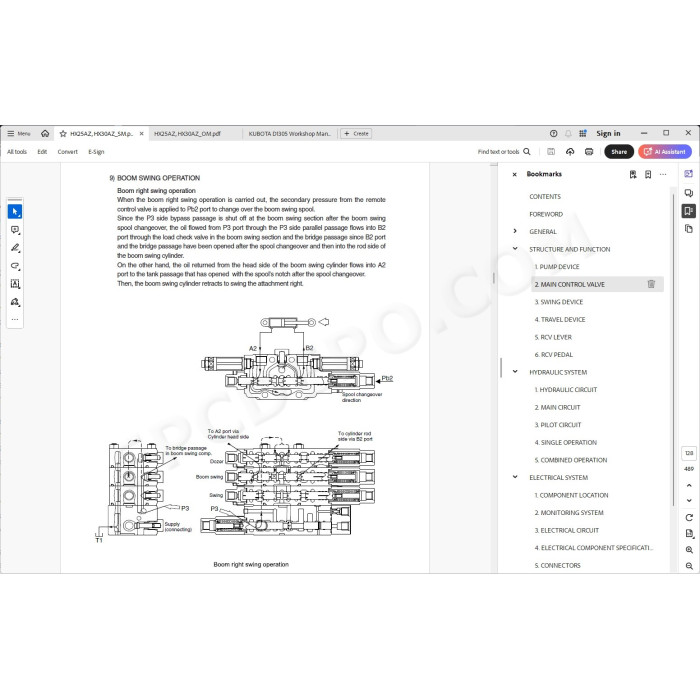Click Sign in

[608, 133]
